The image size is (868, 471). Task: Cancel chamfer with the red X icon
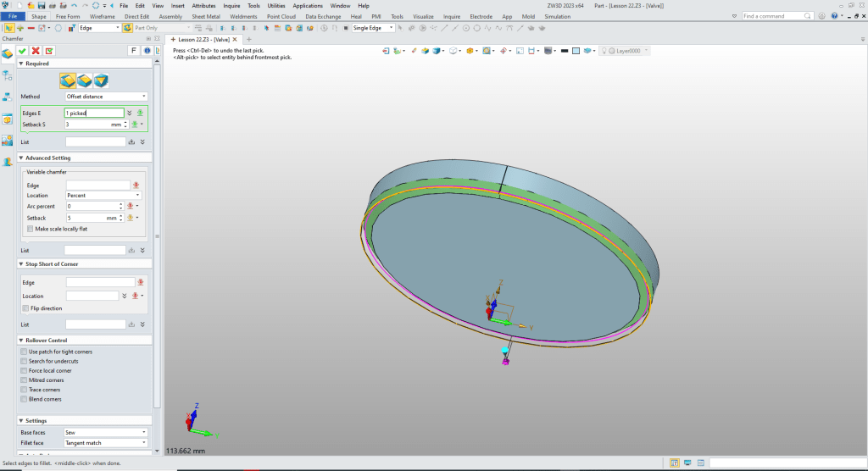point(36,51)
